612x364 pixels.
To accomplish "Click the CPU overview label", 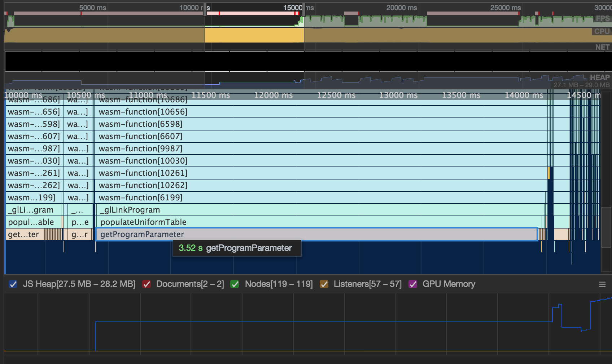I will 602,31.
